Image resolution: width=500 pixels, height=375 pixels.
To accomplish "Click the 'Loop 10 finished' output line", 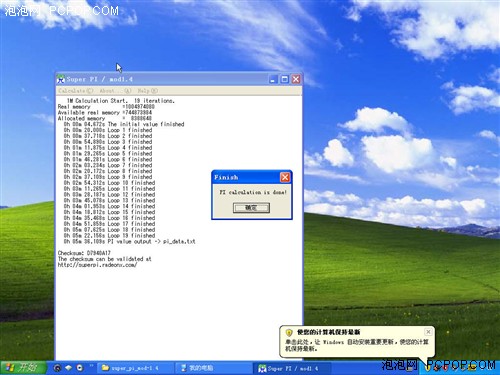I will coord(109,183).
